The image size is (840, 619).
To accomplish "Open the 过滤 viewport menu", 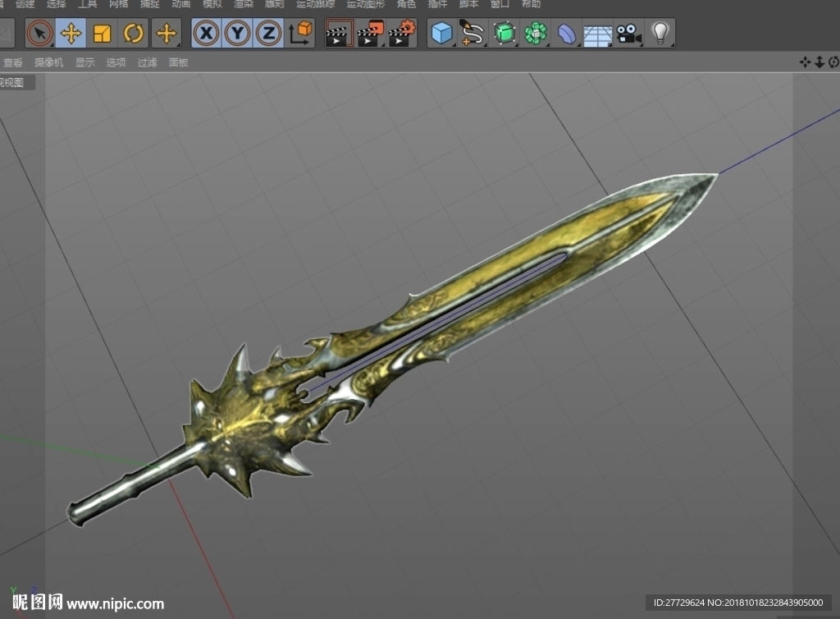I will tap(148, 62).
